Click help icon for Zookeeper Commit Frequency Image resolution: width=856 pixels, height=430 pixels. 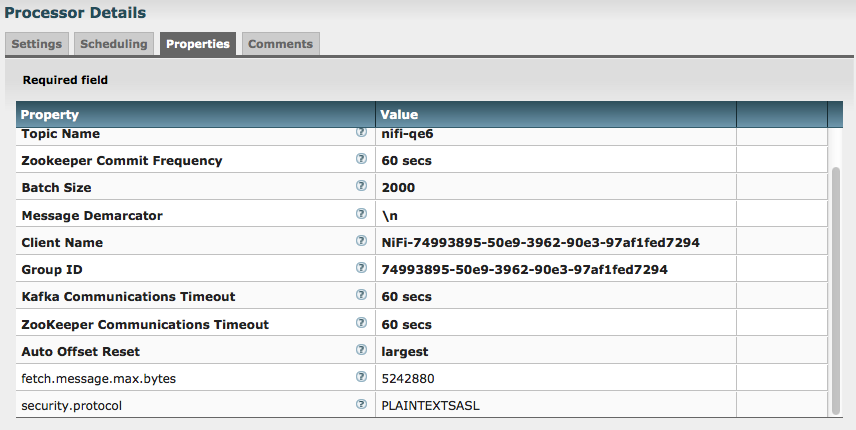[x=361, y=159]
